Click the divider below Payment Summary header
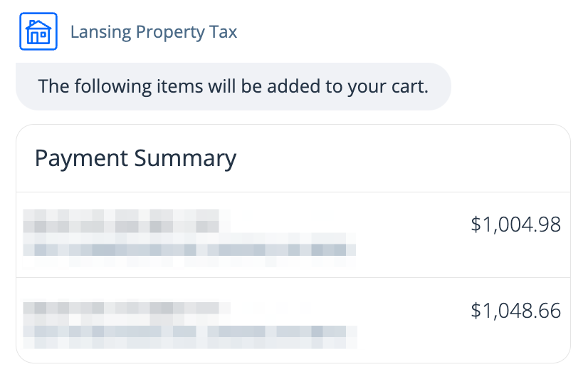588x372 pixels. [x=293, y=192]
